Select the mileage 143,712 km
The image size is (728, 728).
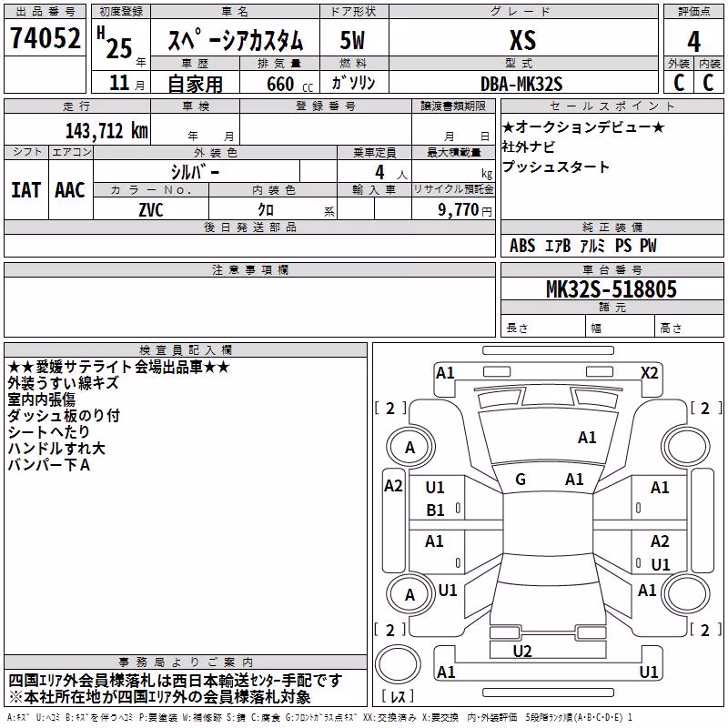tap(106, 131)
